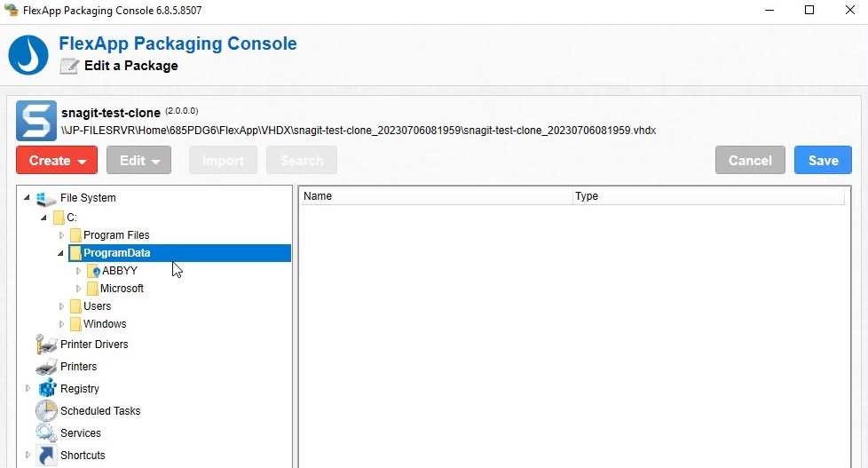Click the Users folder icon
Image resolution: width=868 pixels, height=468 pixels.
coord(75,305)
